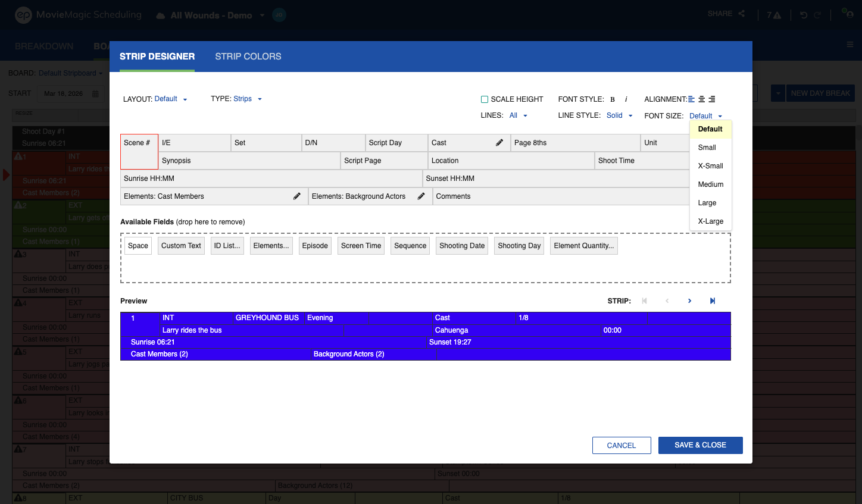The image size is (862, 504).
Task: Select the Sequence available field
Action: (x=410, y=246)
